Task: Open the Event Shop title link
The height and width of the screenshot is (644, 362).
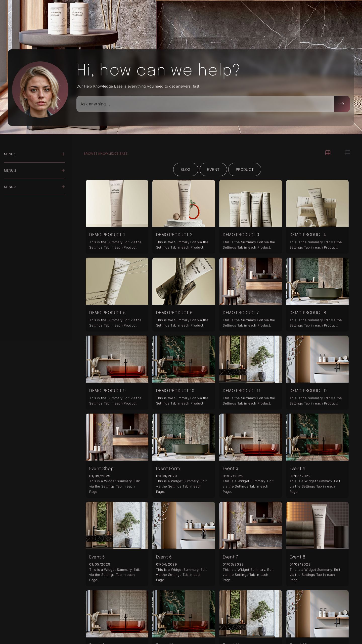Action: (x=101, y=468)
